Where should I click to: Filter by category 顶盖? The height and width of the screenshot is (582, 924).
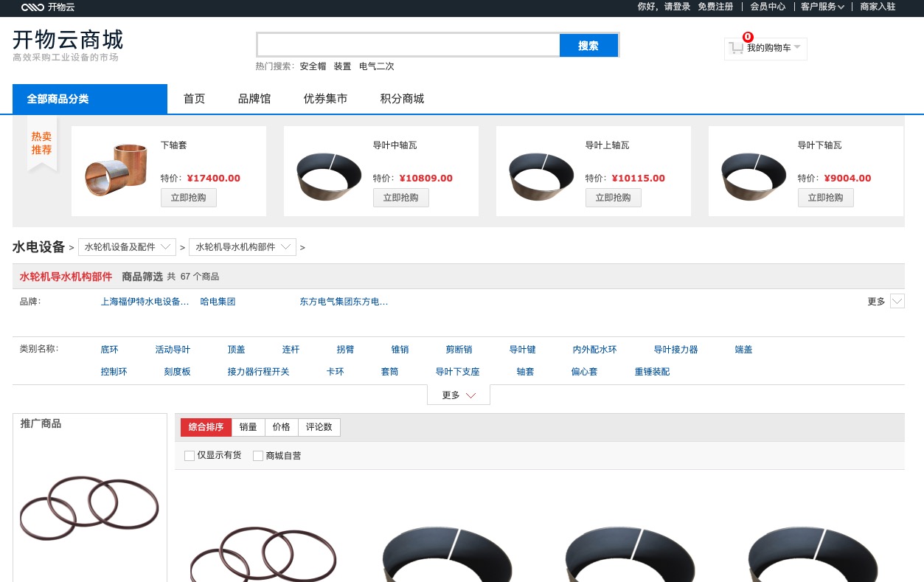point(237,350)
